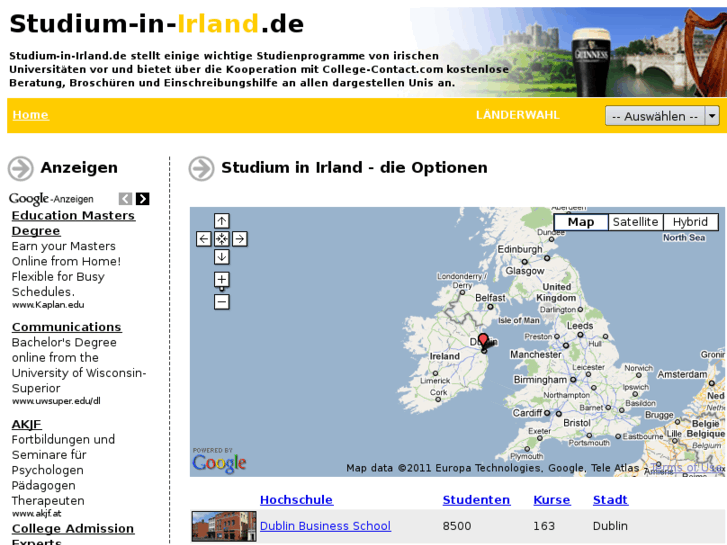727x545 pixels.
Task: Switch map view to Hybrid
Action: click(690, 222)
